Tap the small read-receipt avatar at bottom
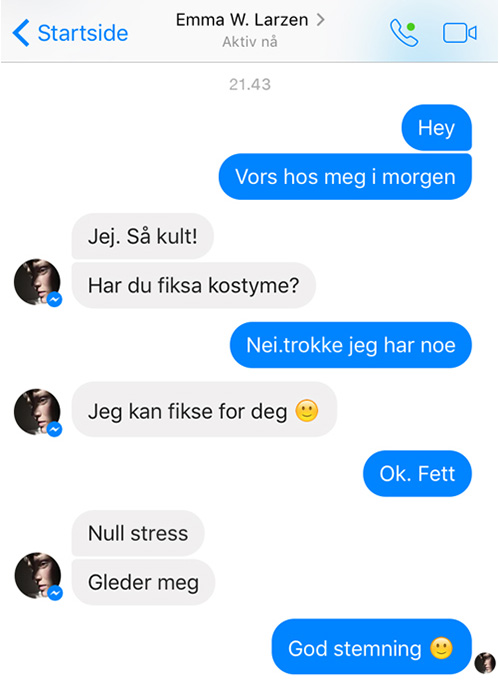The image size is (500, 685). click(485, 663)
